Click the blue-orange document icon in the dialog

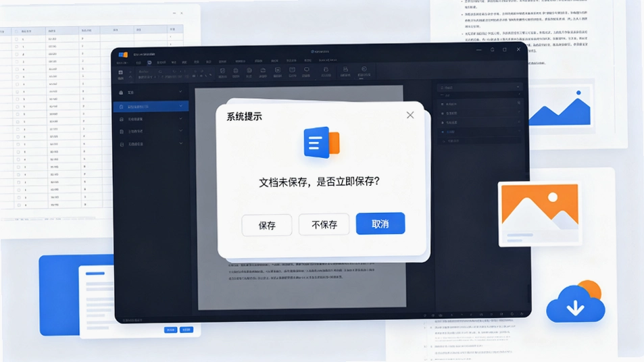pyautogui.click(x=321, y=143)
